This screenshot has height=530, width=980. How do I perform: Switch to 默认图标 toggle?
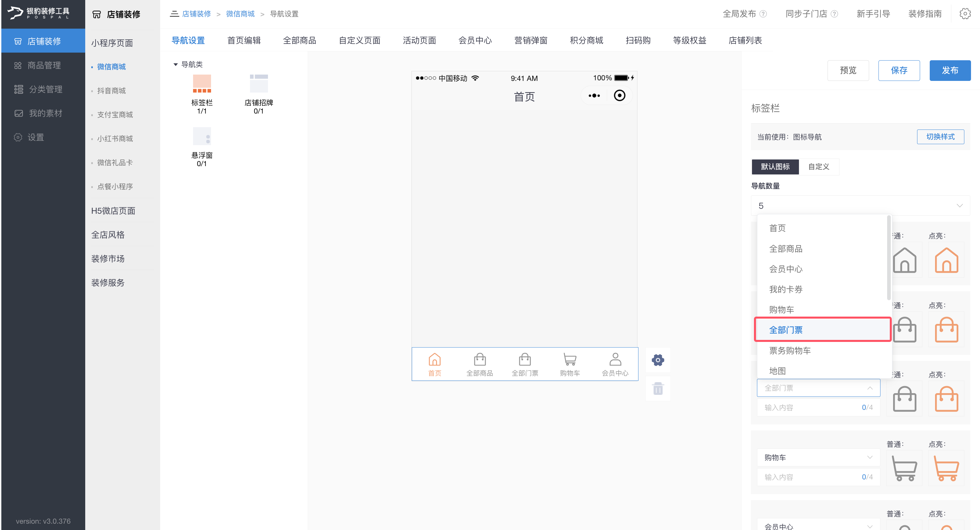775,167
